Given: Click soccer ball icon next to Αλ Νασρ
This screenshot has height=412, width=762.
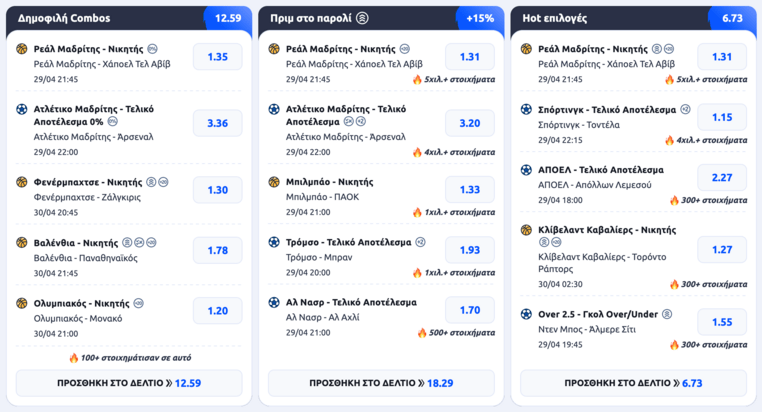Looking at the screenshot, I should tap(274, 302).
